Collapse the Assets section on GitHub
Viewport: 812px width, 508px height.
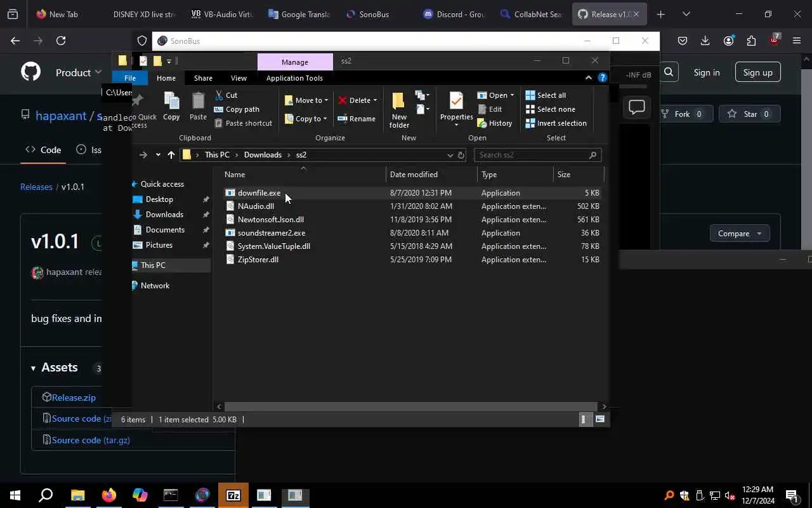coord(33,368)
